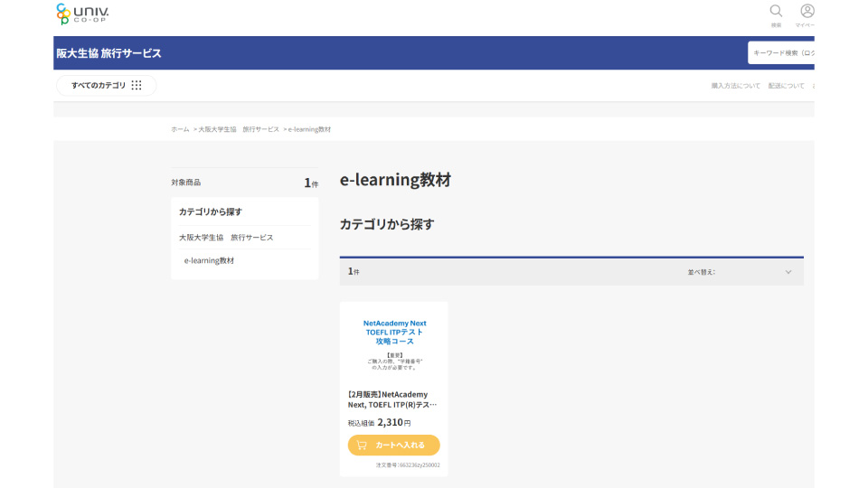The width and height of the screenshot is (868, 488).
Task: Open My Page via the user icon
Action: (807, 12)
